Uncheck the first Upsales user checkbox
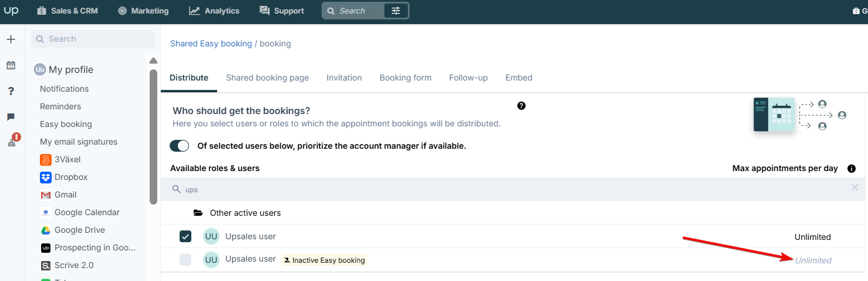This screenshot has width=868, height=281. 185,236
